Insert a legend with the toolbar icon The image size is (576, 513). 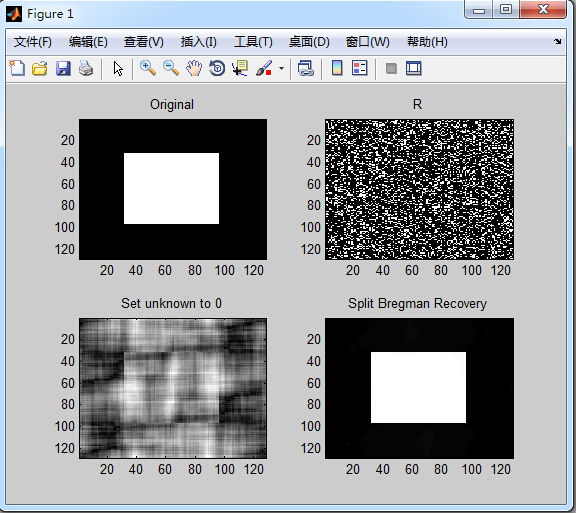360,68
